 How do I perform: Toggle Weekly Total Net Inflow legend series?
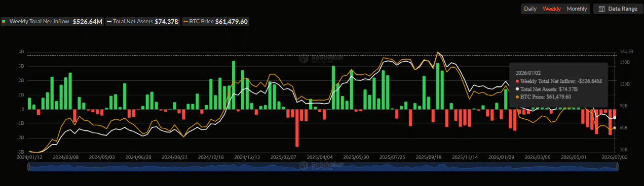click(52, 22)
